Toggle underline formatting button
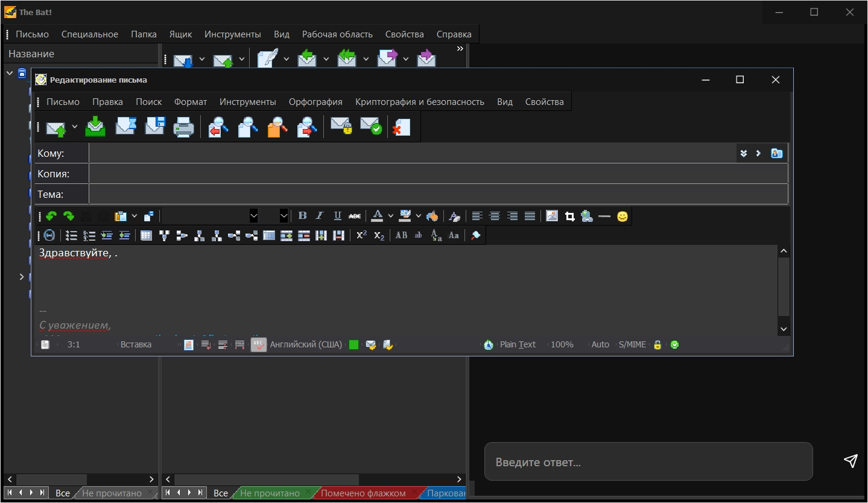Screen dimensions: 868x503 click(338, 216)
